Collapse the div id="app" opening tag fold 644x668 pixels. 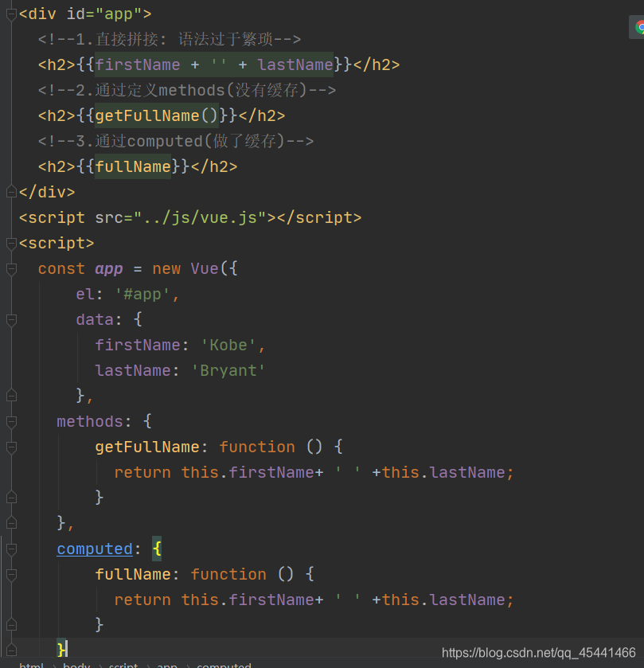point(11,15)
